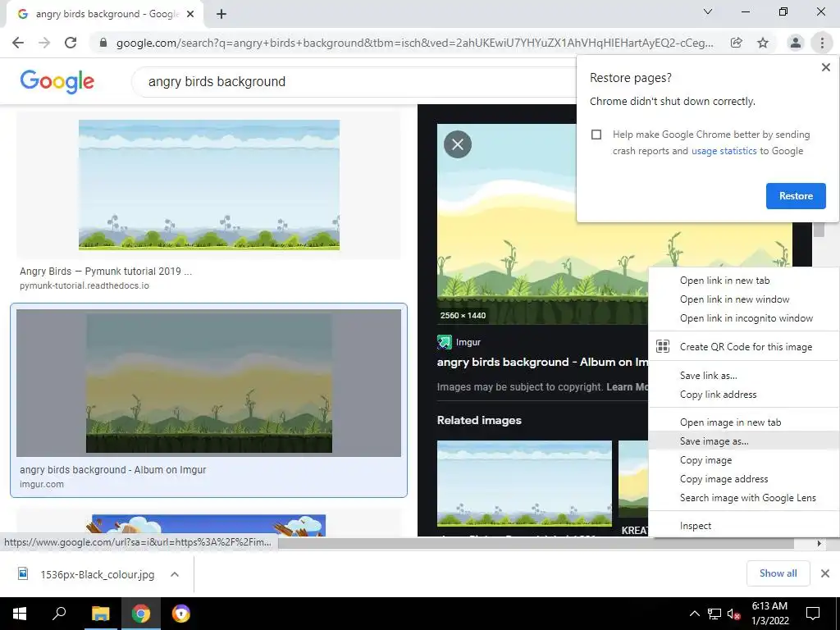This screenshot has height=630, width=840.
Task: Go back to the previous page
Action: click(x=18, y=43)
